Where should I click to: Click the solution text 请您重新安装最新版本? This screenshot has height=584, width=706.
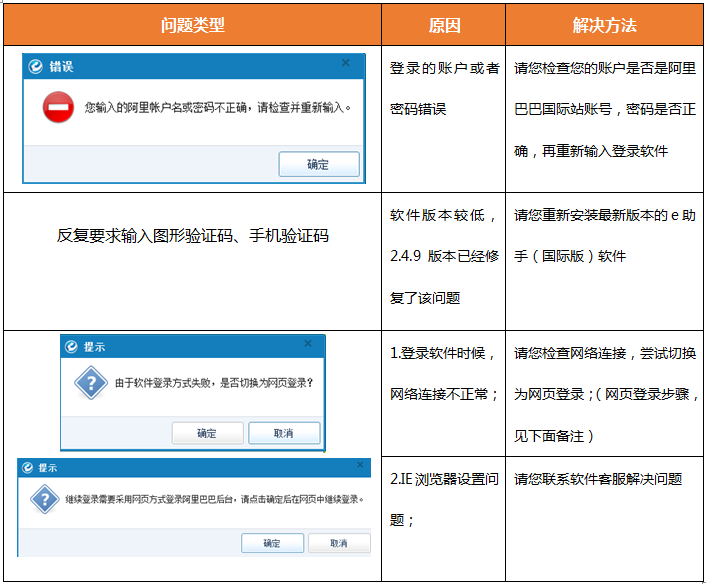pos(605,235)
